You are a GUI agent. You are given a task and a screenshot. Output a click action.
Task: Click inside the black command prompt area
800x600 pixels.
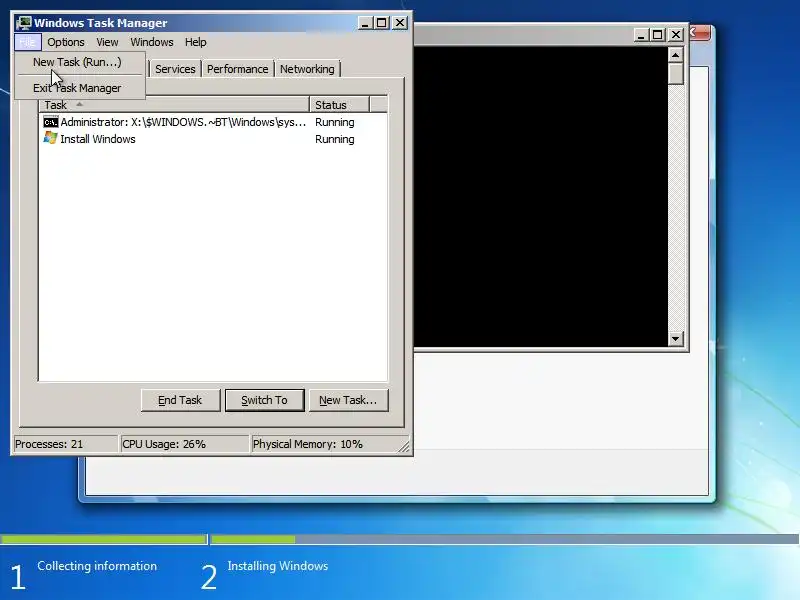click(x=541, y=196)
